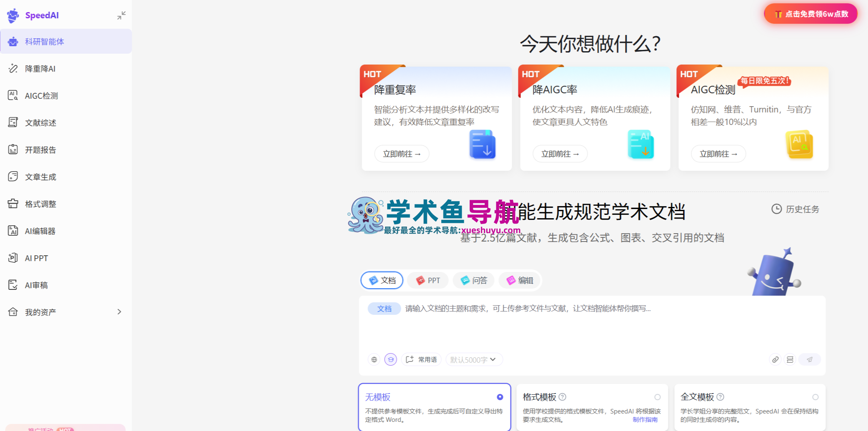Click the paperclip attachment icon
The image size is (868, 431).
coord(775,359)
